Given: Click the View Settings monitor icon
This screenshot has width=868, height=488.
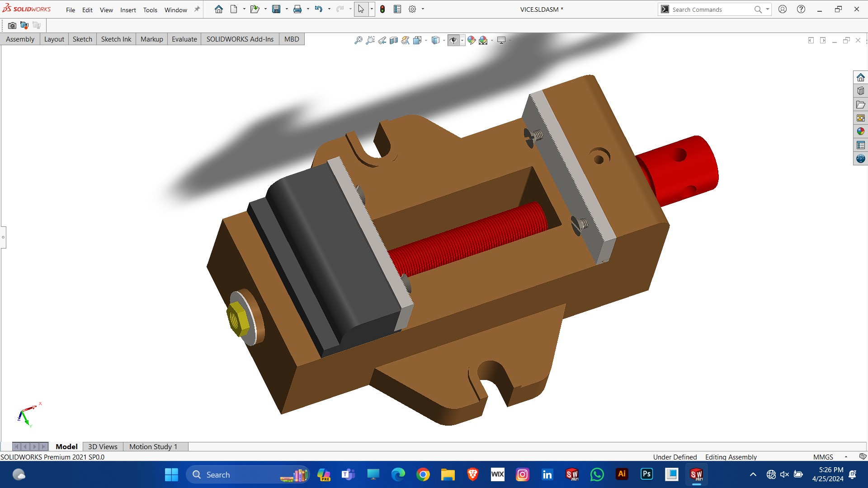Looking at the screenshot, I should click(501, 40).
